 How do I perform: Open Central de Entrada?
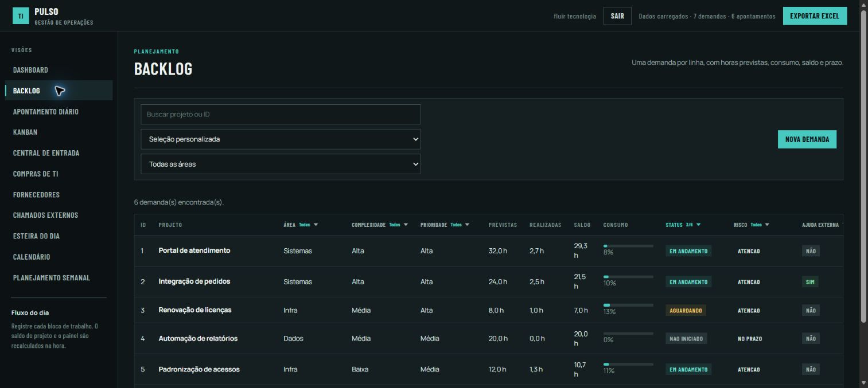46,153
